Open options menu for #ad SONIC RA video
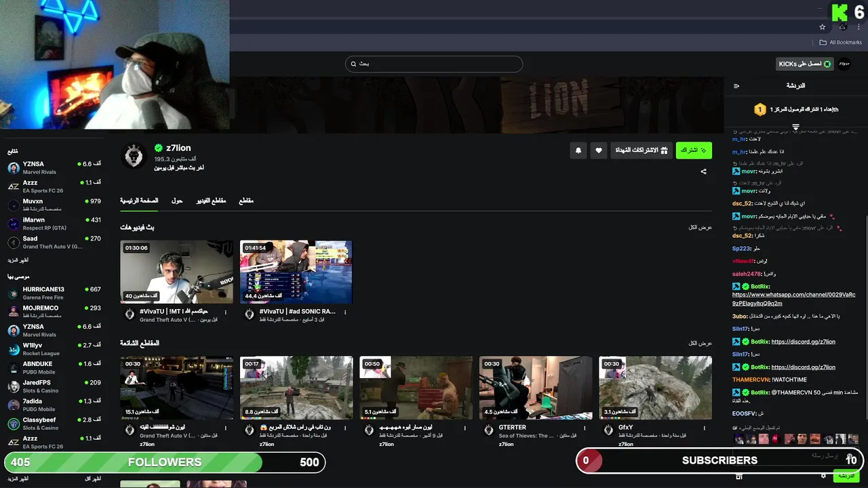 345,312
